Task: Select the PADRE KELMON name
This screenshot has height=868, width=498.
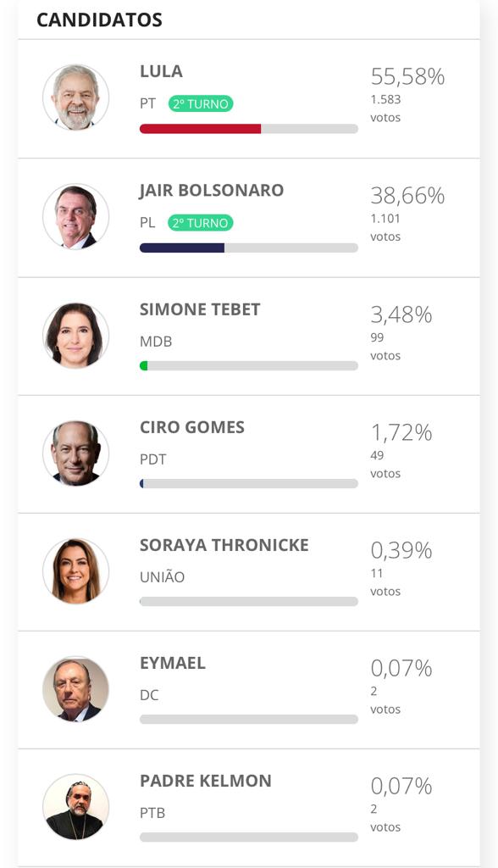Action: (205, 781)
